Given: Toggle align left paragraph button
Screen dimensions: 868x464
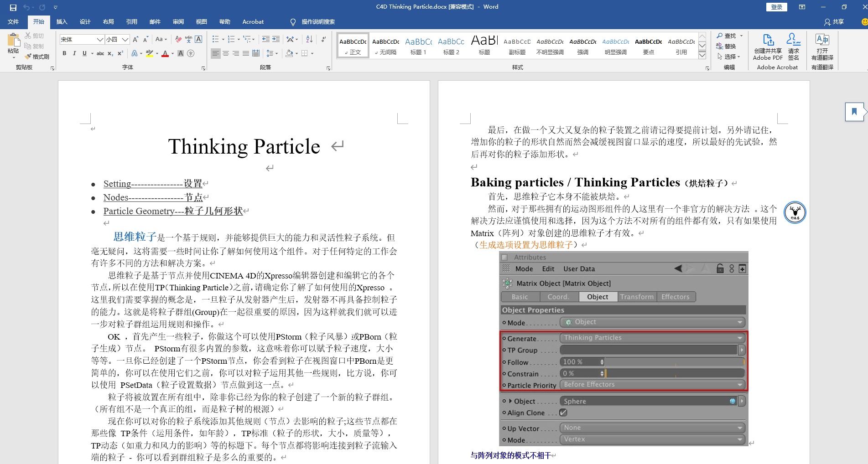Looking at the screenshot, I should [x=216, y=53].
